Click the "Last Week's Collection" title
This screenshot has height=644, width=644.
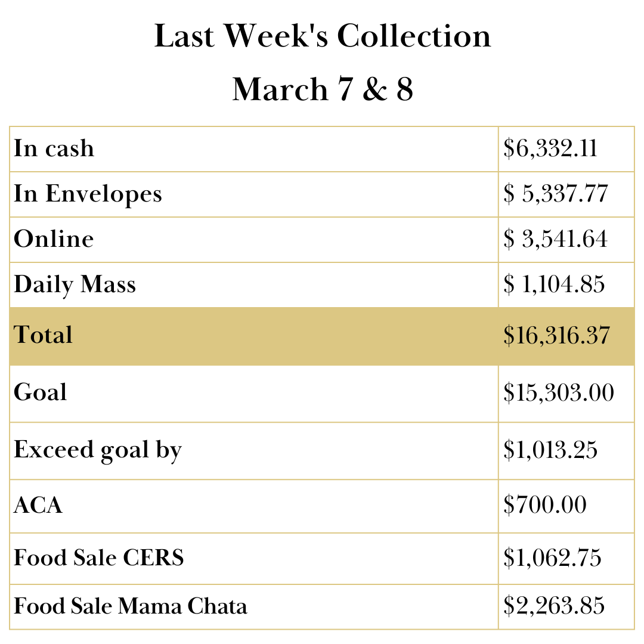coord(322,37)
